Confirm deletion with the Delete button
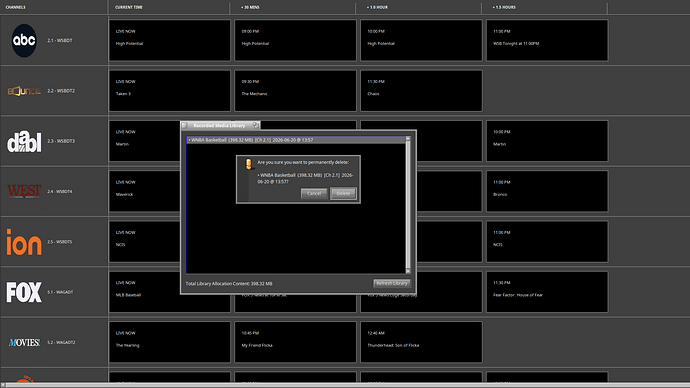This screenshot has width=690, height=388. 343,194
